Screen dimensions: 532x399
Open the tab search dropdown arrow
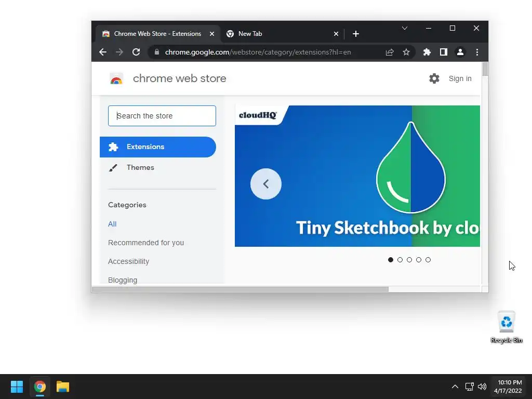[x=404, y=28]
